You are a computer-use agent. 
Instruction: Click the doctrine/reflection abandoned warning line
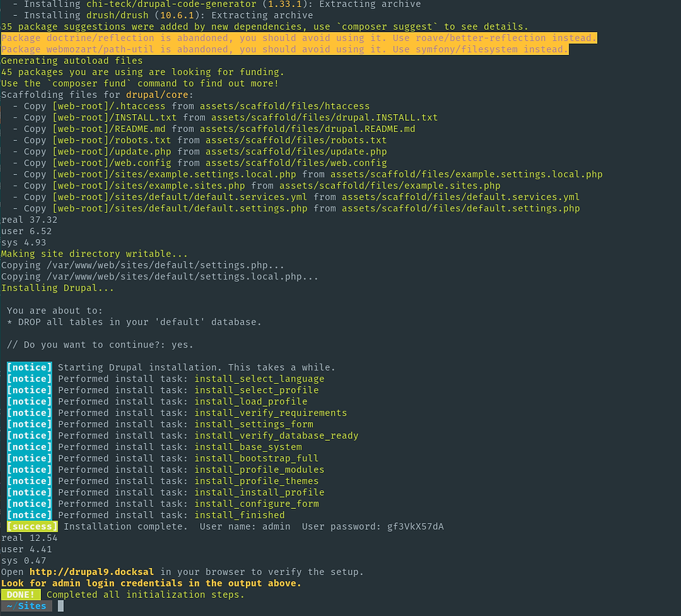[x=300, y=38]
